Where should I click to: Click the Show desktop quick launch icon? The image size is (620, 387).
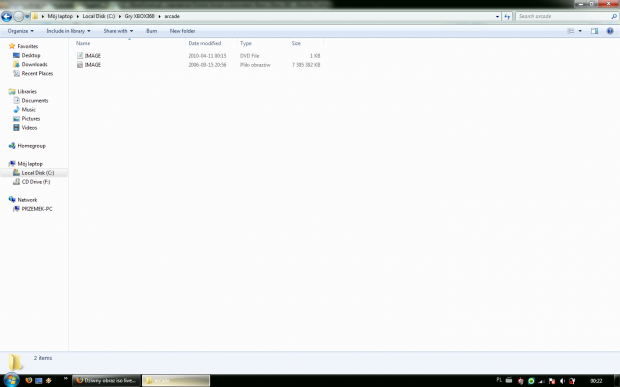[x=38, y=381]
